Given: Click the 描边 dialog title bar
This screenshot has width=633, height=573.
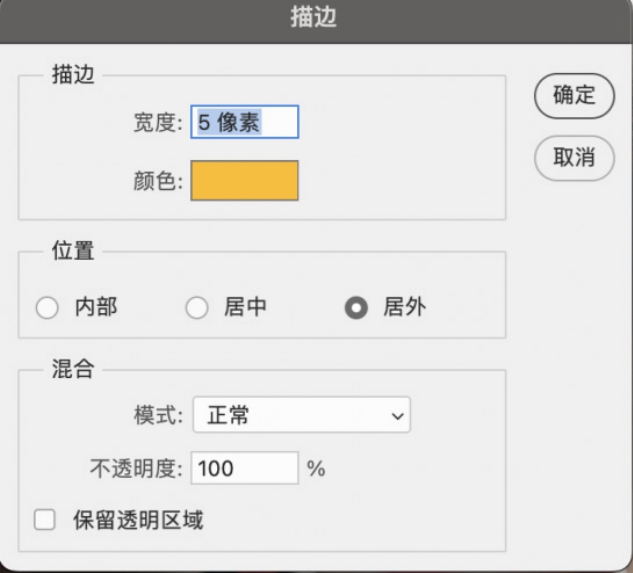Looking at the screenshot, I should (316, 20).
